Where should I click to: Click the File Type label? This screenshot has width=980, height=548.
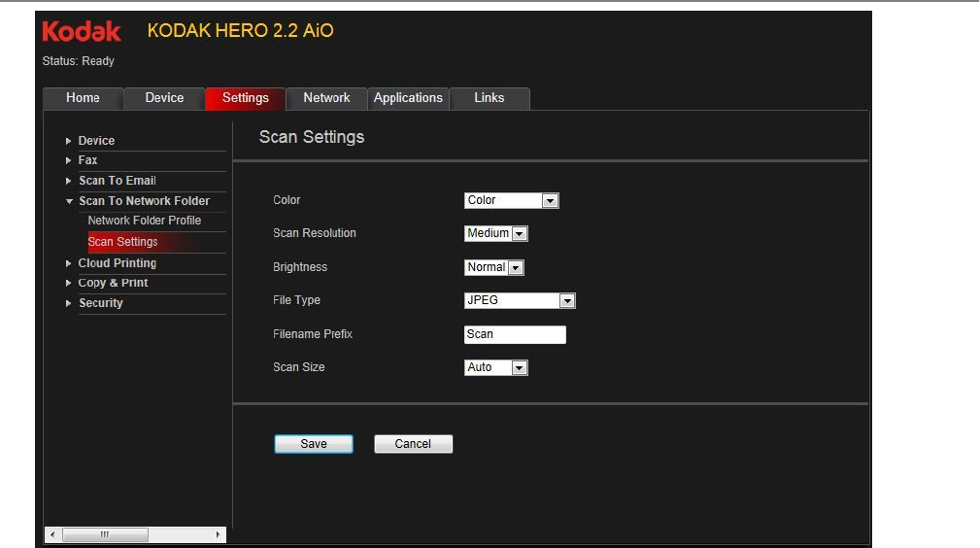click(296, 299)
